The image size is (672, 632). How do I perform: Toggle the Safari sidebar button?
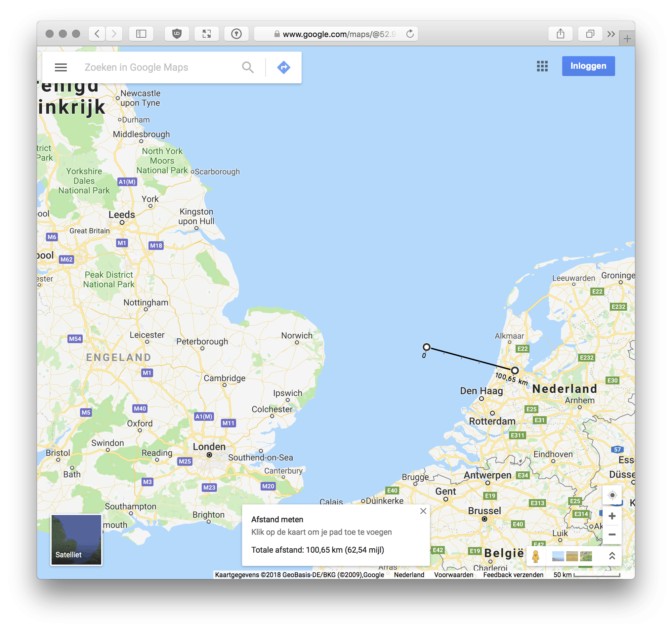click(x=141, y=34)
